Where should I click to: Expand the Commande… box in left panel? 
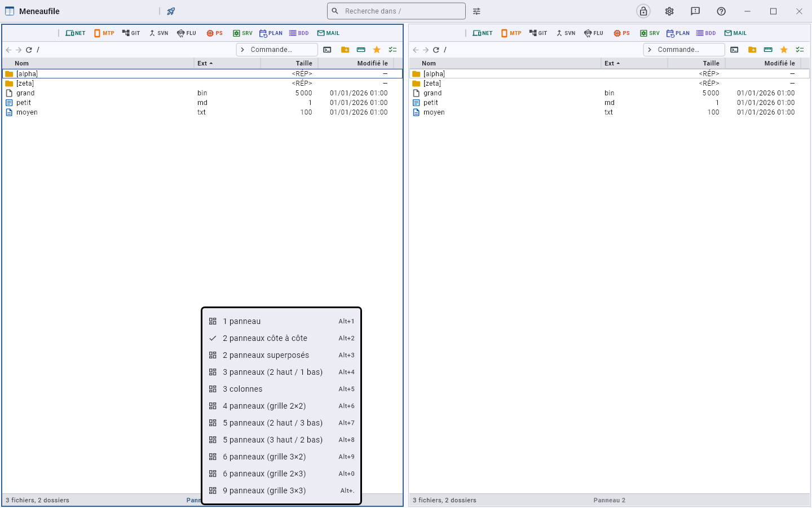(x=277, y=50)
